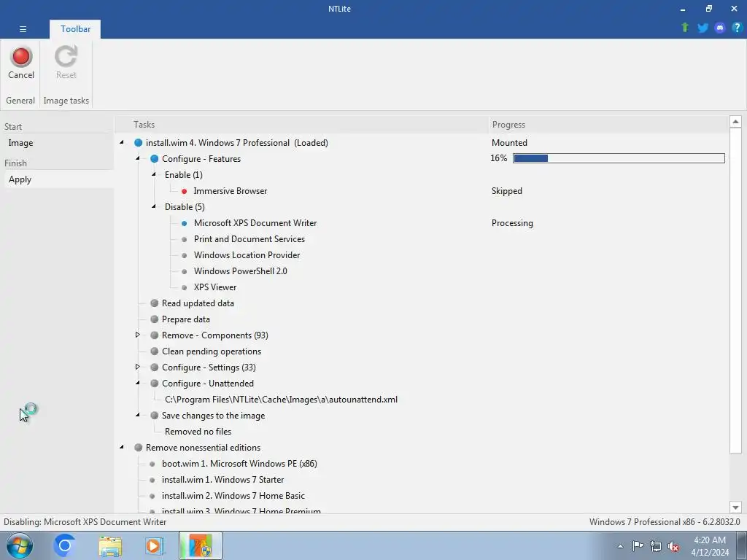Expand the Remove - Components (93) node

tap(138, 335)
